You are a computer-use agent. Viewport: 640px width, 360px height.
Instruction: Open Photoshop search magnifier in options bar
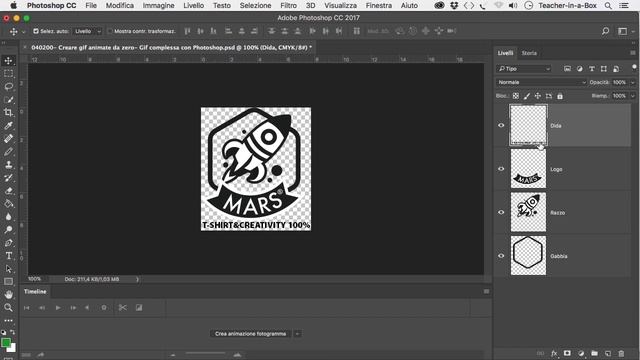click(605, 31)
